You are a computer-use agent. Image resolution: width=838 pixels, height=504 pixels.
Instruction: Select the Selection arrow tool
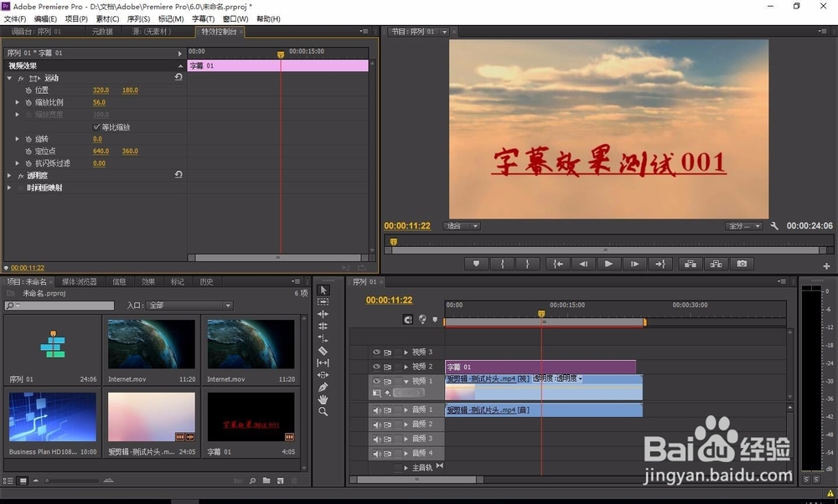pos(323,290)
